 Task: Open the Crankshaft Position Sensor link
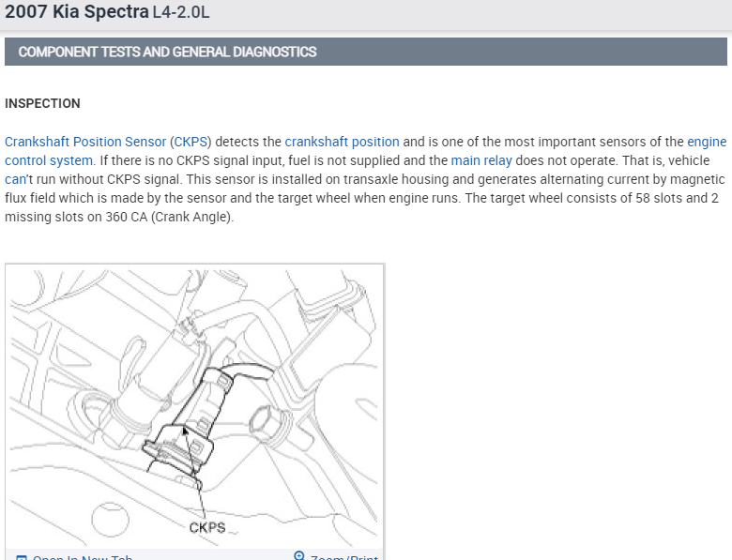pyautogui.click(x=85, y=142)
